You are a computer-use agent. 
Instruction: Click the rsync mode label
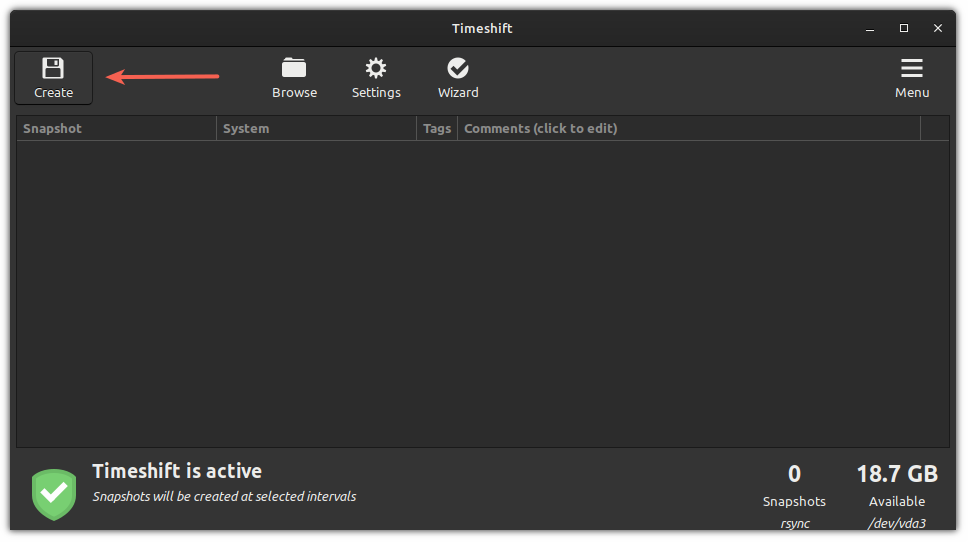[x=795, y=523]
